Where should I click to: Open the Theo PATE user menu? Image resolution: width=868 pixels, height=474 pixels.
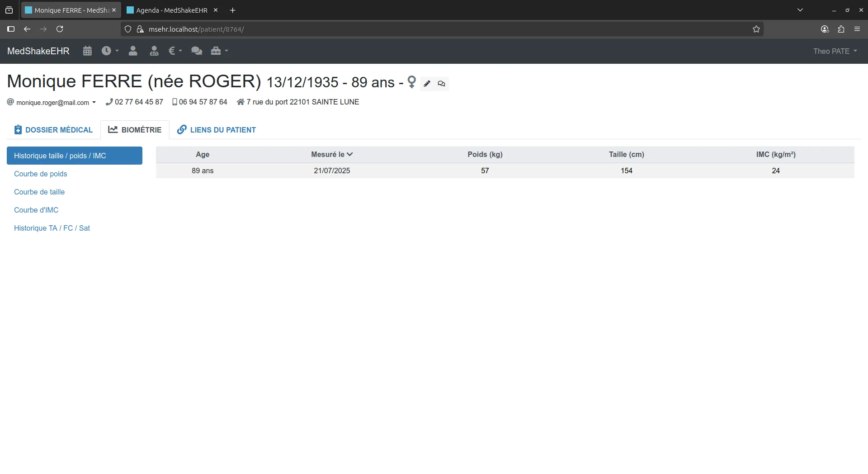tap(835, 51)
